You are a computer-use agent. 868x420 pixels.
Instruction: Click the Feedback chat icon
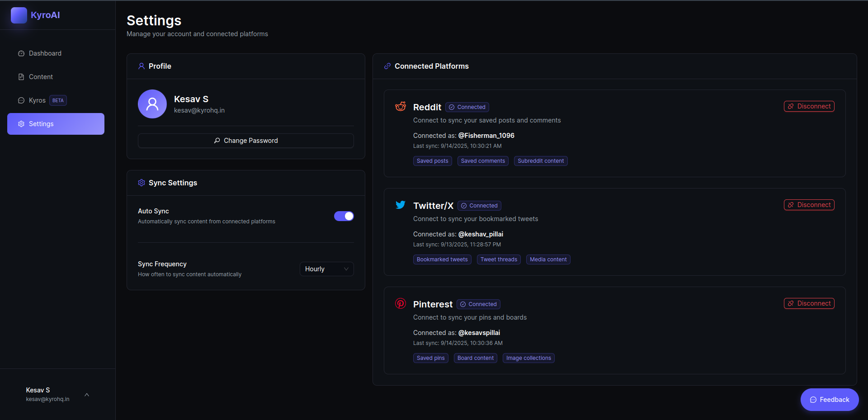[x=813, y=400]
